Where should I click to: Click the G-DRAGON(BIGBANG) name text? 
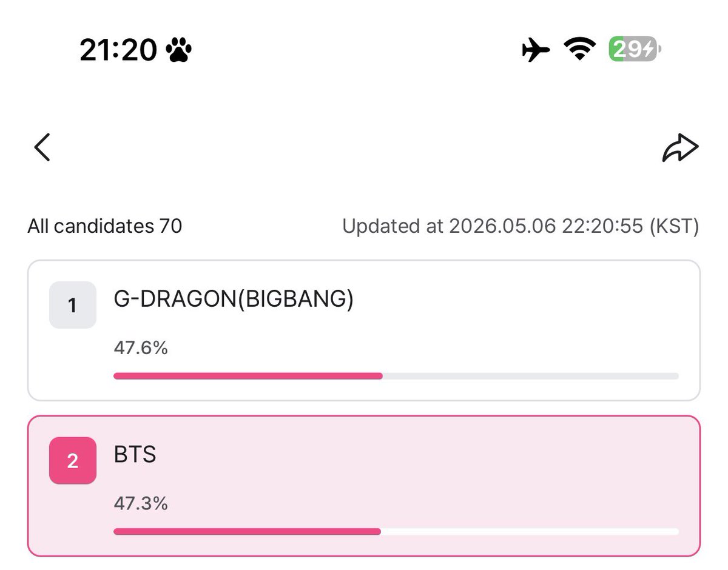234,300
